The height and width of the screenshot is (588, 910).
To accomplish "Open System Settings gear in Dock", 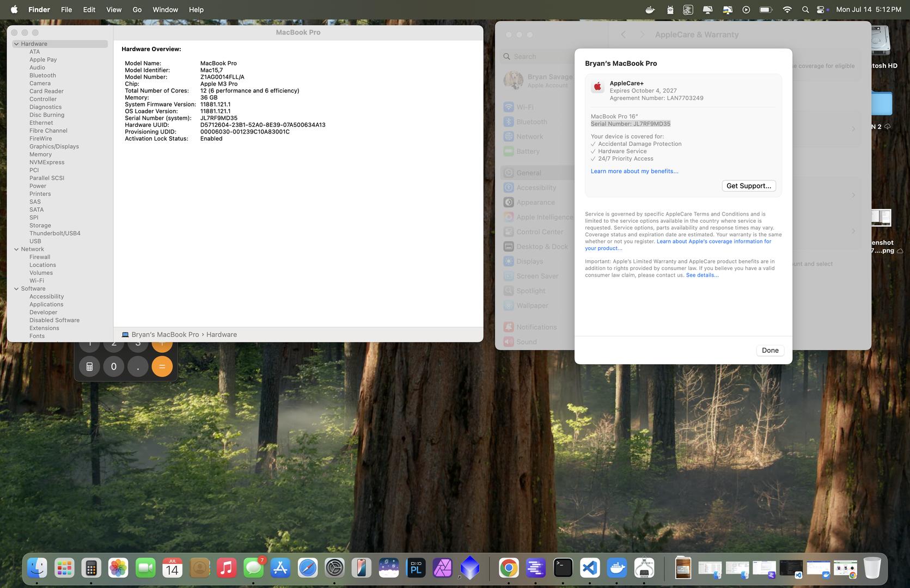I will [334, 568].
